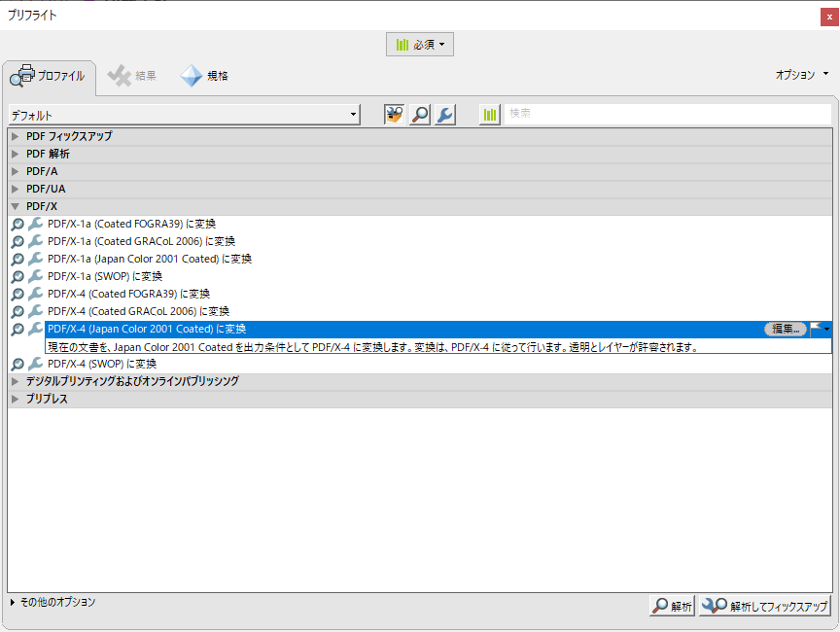The image size is (840, 632).
Task: Switch to the 結果 tab
Action: click(132, 76)
